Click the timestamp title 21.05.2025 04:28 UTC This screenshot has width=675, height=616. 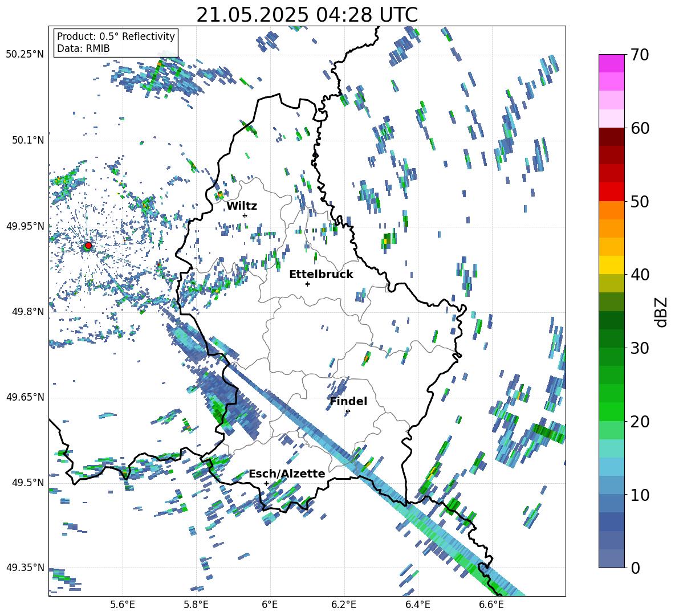[x=307, y=15]
